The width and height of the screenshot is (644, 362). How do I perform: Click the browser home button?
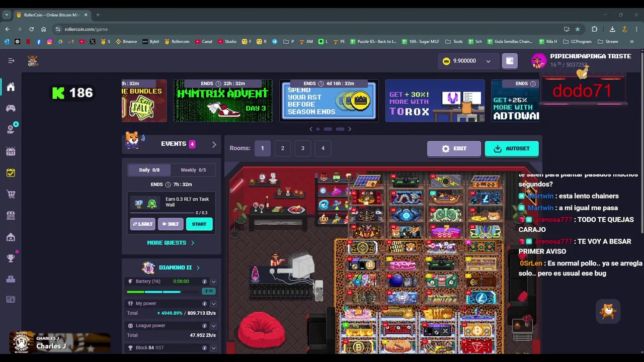coord(43,29)
